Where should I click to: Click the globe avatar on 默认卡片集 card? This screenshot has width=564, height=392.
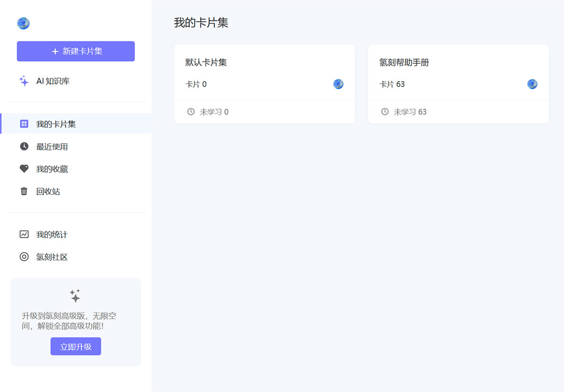tap(338, 84)
